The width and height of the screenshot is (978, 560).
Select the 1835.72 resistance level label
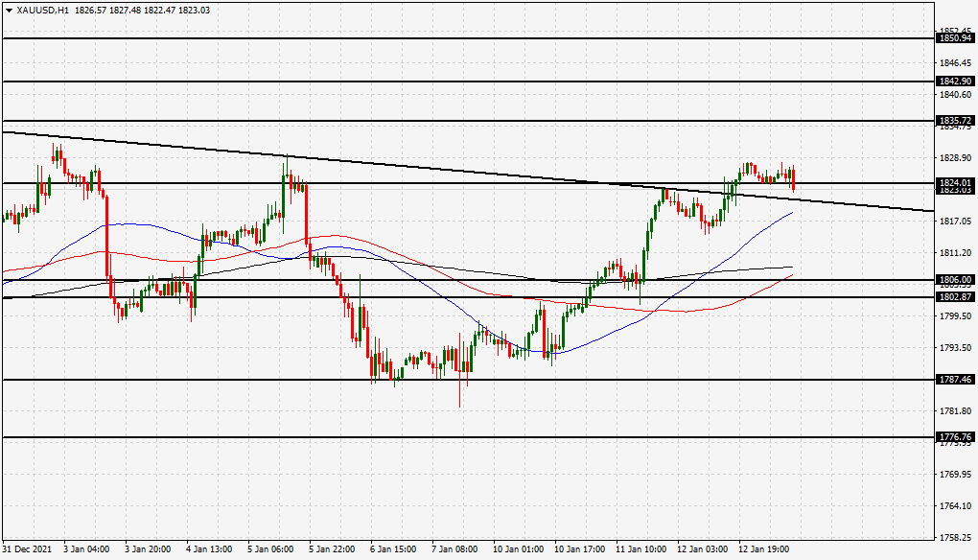(956, 121)
